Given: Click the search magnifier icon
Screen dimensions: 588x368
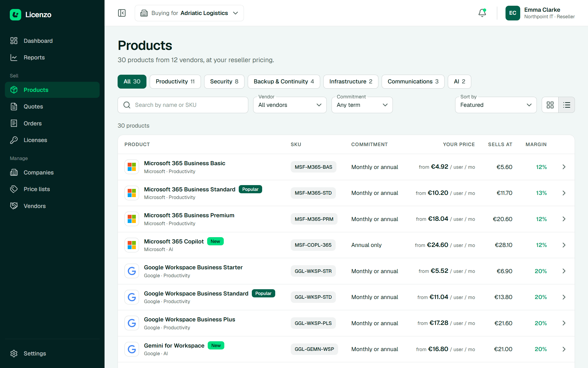Looking at the screenshot, I should 127,105.
